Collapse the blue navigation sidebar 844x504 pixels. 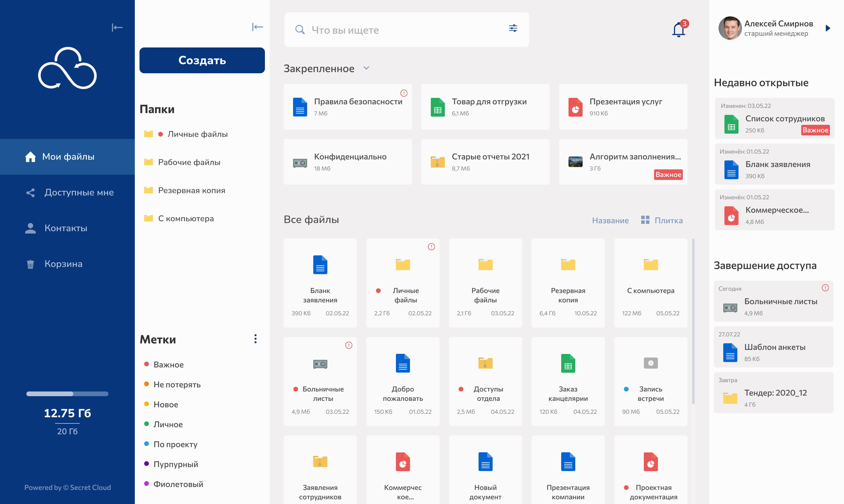pyautogui.click(x=117, y=28)
